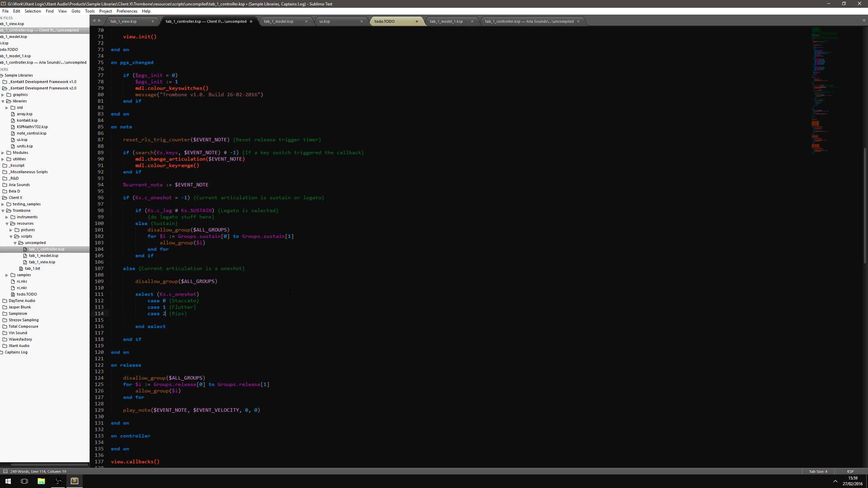Switch to the tab_1_model_1.ksp tab
The image size is (868, 488).
coord(446,21)
